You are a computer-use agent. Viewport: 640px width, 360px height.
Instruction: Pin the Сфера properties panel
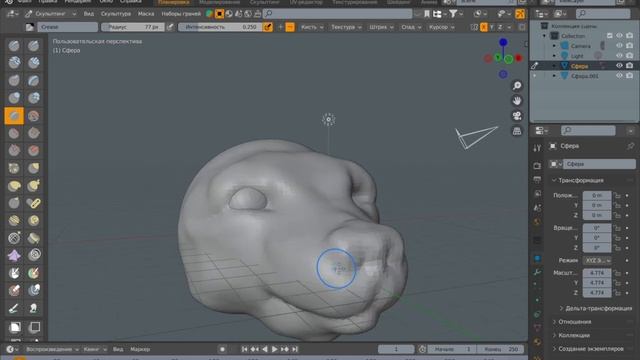630,146
